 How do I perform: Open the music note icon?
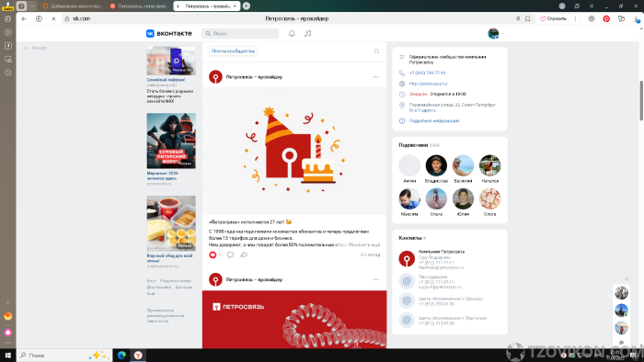point(307,34)
